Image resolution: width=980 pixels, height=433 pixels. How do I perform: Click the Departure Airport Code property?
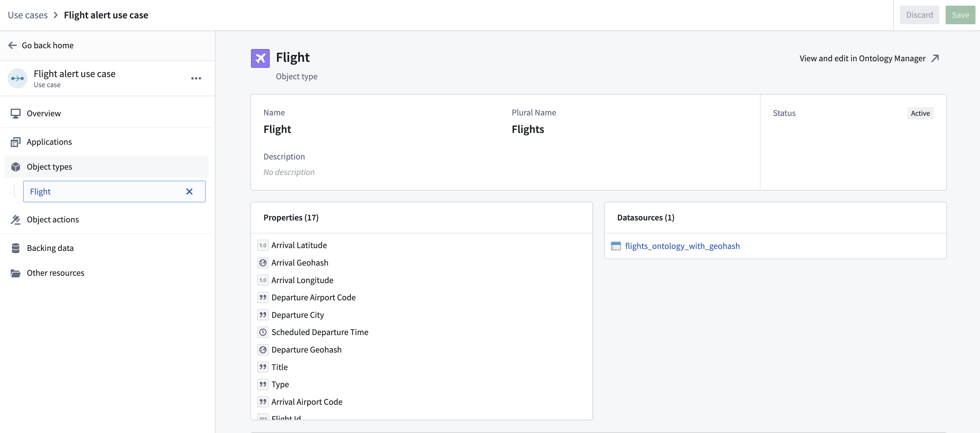(x=313, y=298)
